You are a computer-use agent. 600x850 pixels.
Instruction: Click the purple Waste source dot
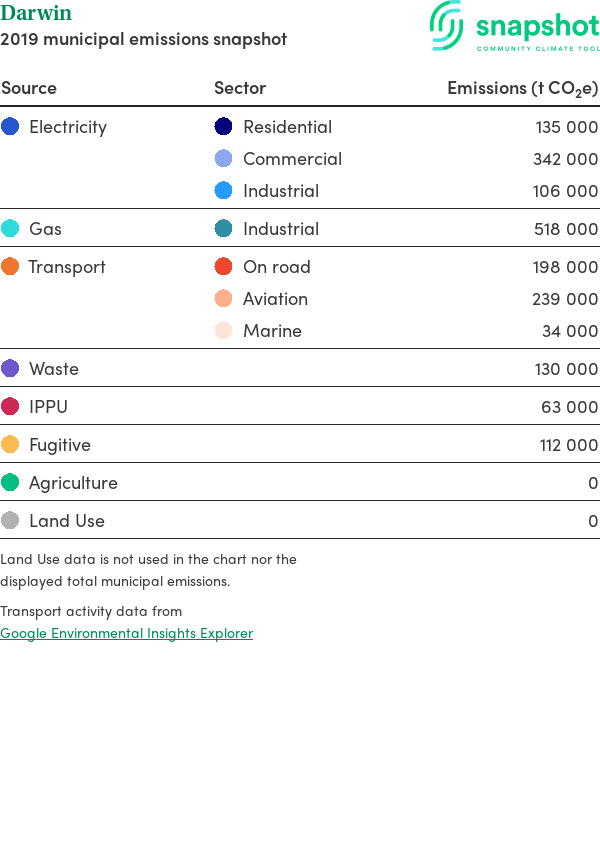coord(10,368)
